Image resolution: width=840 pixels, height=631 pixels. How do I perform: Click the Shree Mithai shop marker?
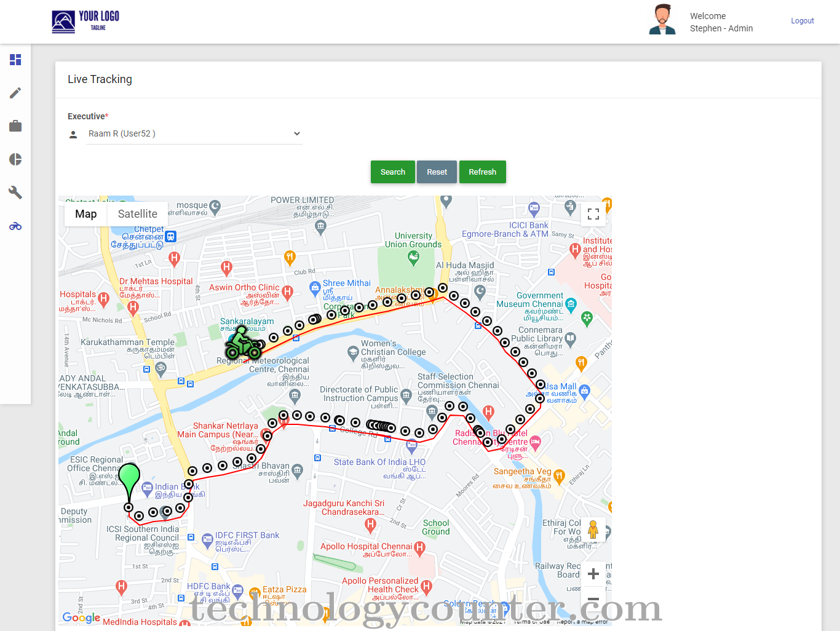(x=315, y=288)
